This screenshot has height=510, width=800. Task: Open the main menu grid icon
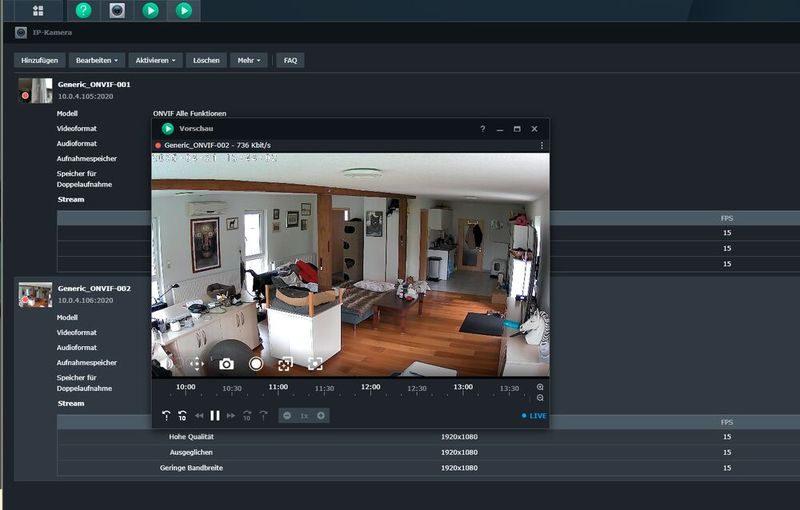pyautogui.click(x=38, y=10)
